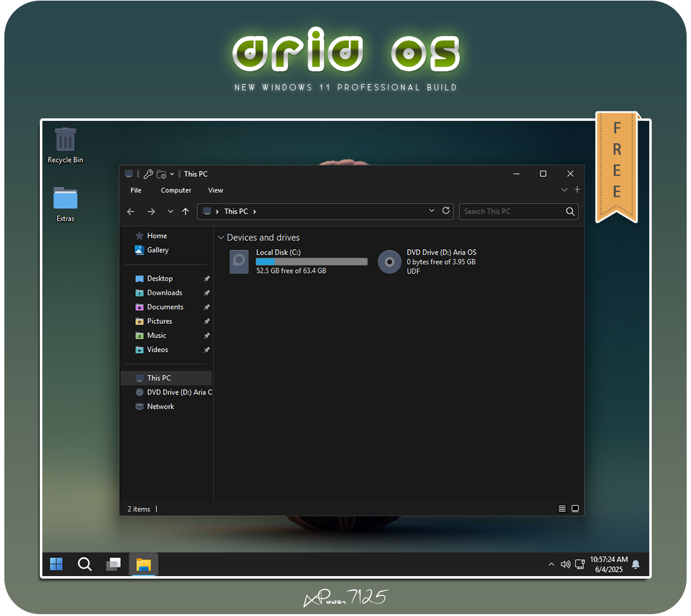Maximize the This PC window
The height and width of the screenshot is (616, 691).
543,174
